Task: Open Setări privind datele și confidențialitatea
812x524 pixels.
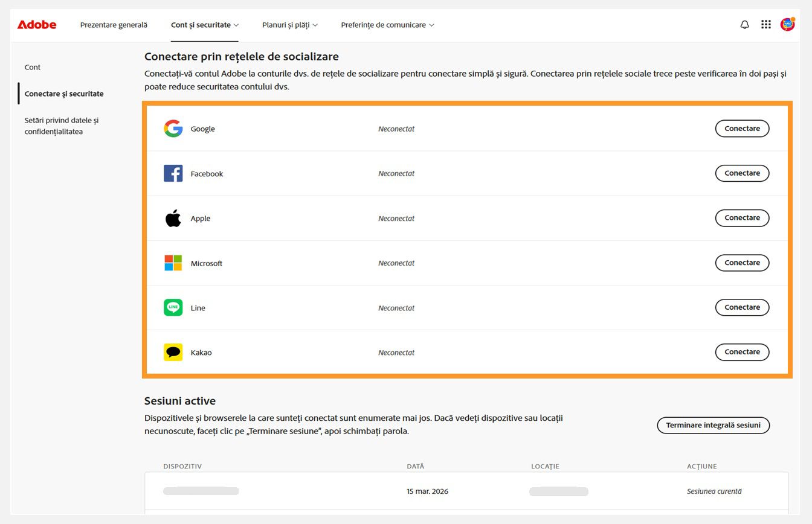Action: [x=62, y=126]
